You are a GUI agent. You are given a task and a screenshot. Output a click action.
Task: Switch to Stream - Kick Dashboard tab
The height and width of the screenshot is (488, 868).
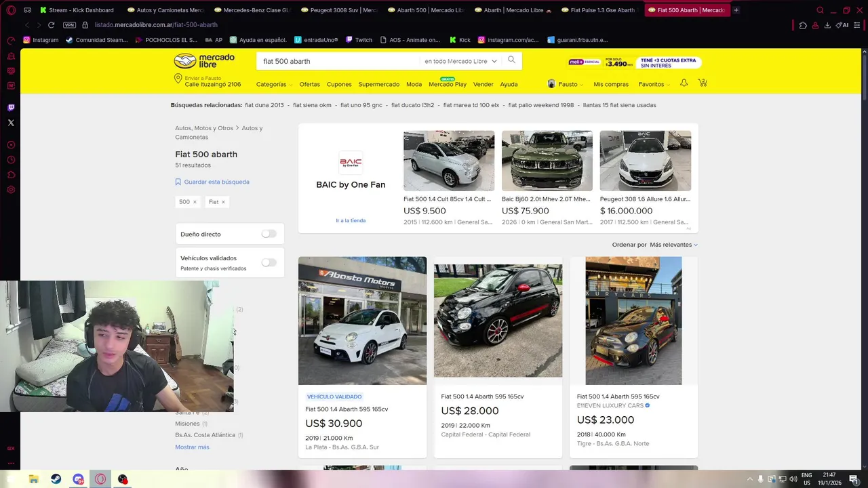[76, 10]
